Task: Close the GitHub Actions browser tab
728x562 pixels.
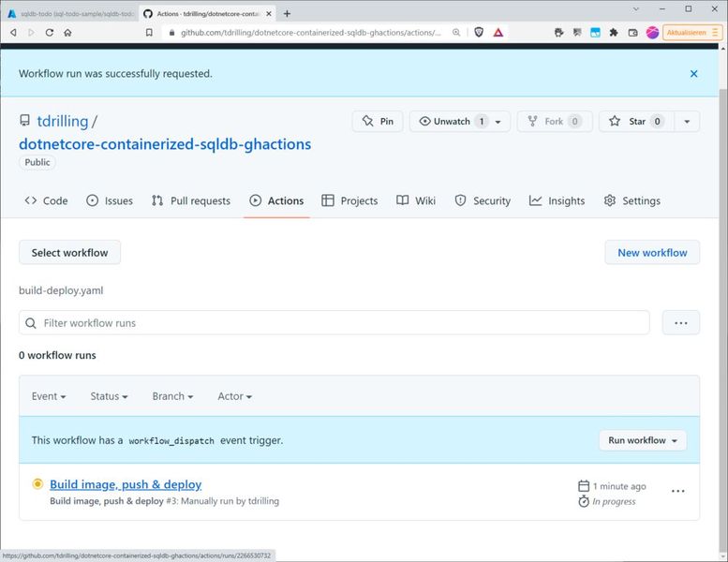Action: tap(268, 14)
